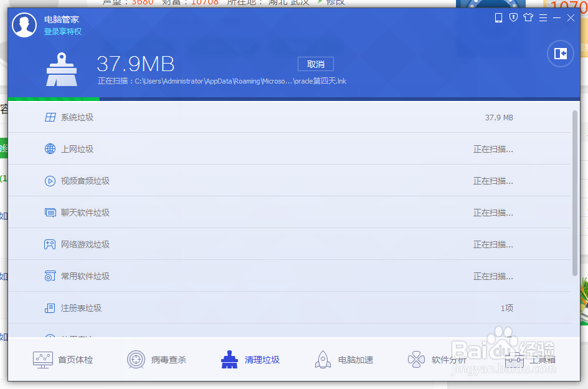
Task: Click the large broom cleanup icon
Action: [x=62, y=69]
